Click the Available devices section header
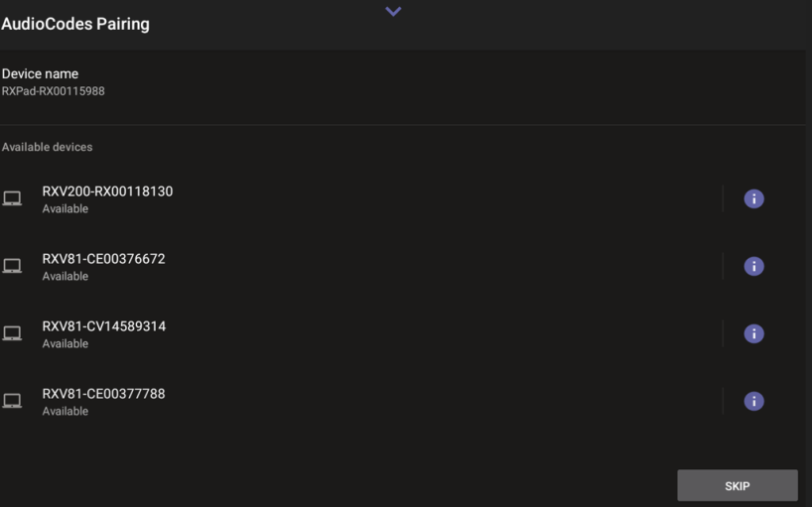The width and height of the screenshot is (812, 507). (47, 147)
